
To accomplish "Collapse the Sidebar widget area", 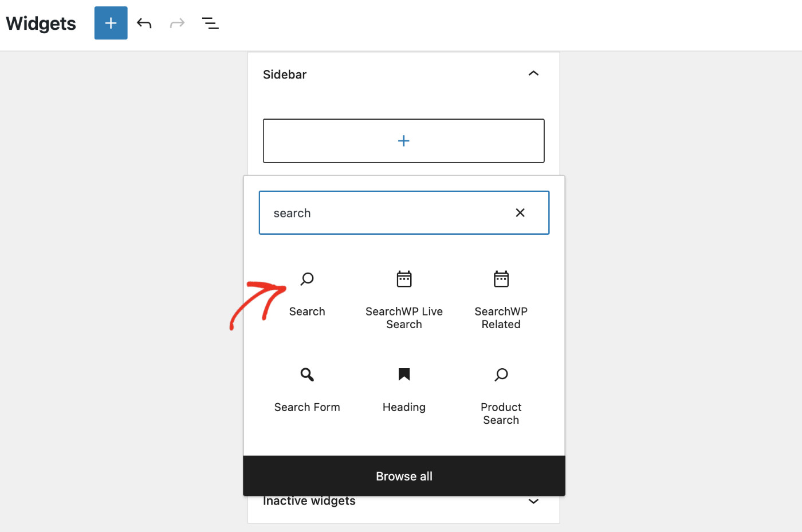I will [533, 73].
